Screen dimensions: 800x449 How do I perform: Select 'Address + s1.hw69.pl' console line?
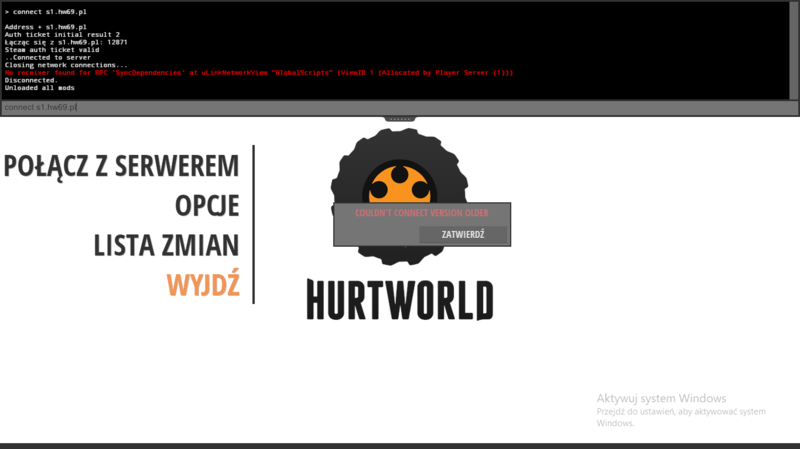(x=45, y=27)
